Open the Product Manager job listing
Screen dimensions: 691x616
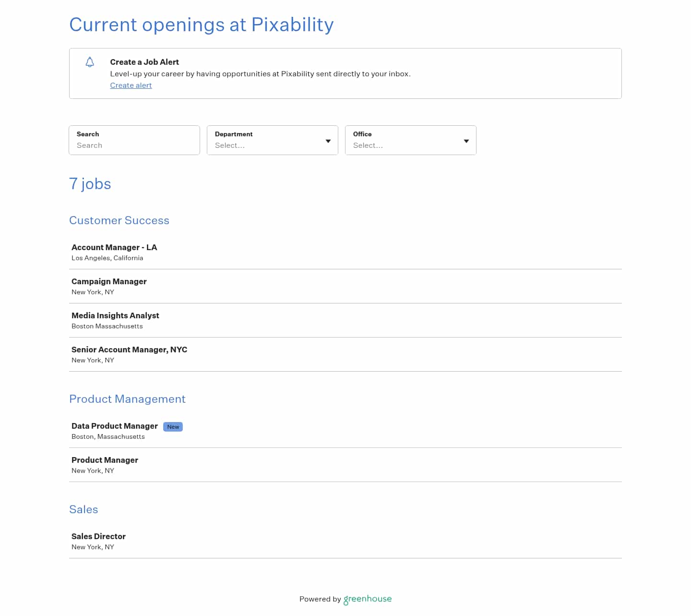(x=105, y=460)
